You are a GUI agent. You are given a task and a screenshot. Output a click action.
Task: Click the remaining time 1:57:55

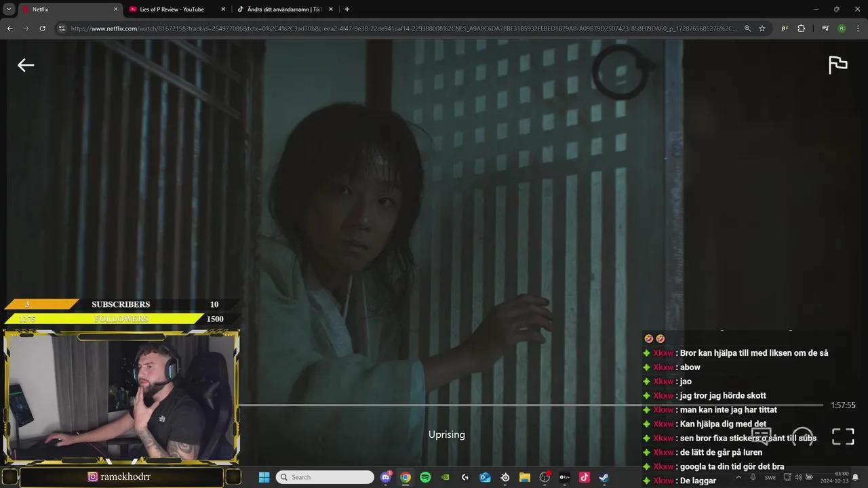pos(843,405)
